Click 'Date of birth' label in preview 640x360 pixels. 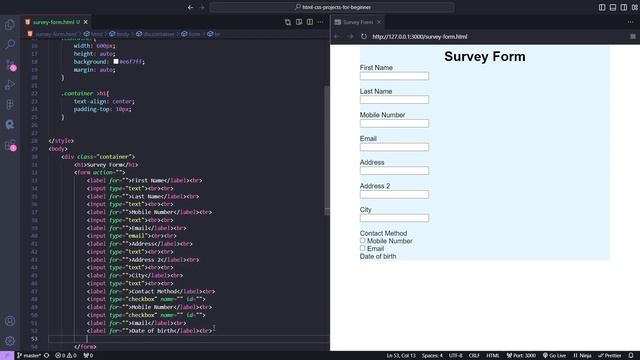tap(378, 256)
